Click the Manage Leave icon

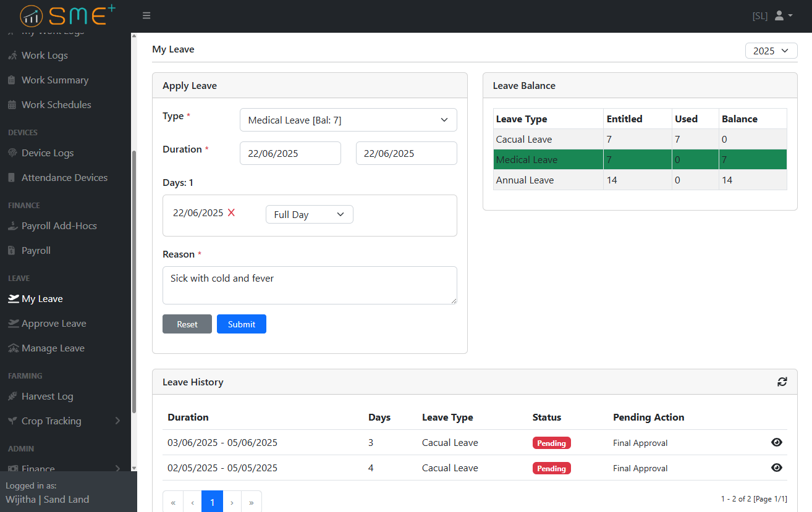click(13, 348)
